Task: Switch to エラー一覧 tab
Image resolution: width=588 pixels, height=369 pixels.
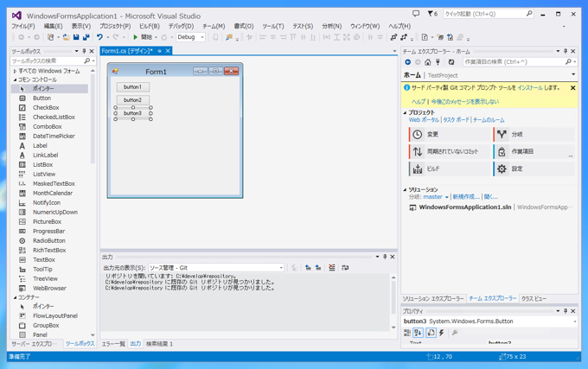Action: pos(113,344)
